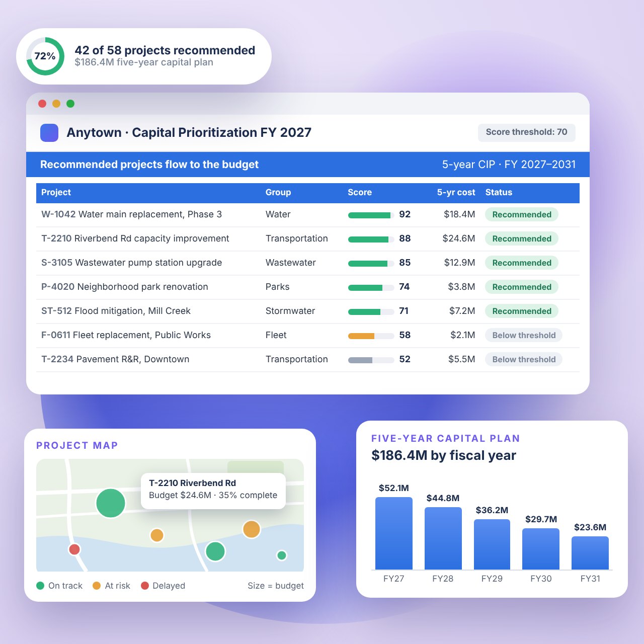Click the Status column header
Viewport: 644px width, 644px height.
pos(499,193)
